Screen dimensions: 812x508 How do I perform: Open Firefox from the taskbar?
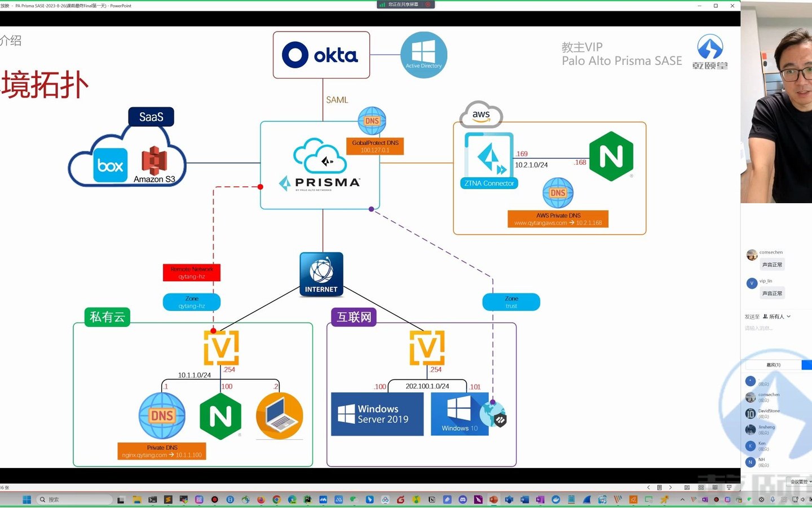[x=261, y=500]
